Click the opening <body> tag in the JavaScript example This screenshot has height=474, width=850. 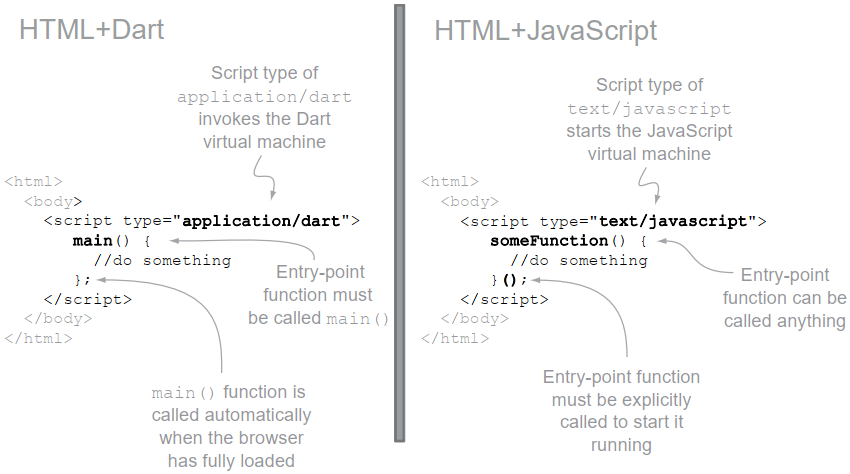coord(469,202)
